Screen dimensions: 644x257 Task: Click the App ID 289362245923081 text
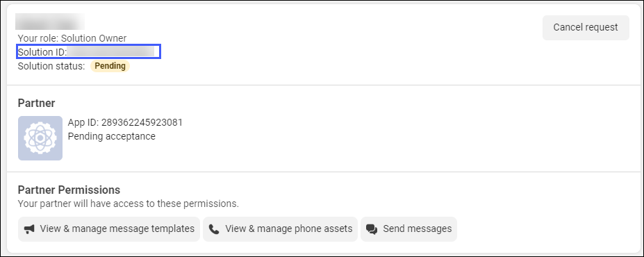pos(125,122)
